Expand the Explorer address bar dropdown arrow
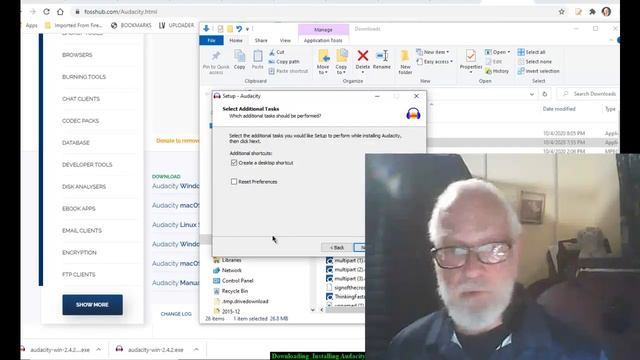This screenshot has height=360, width=640. tap(531, 94)
